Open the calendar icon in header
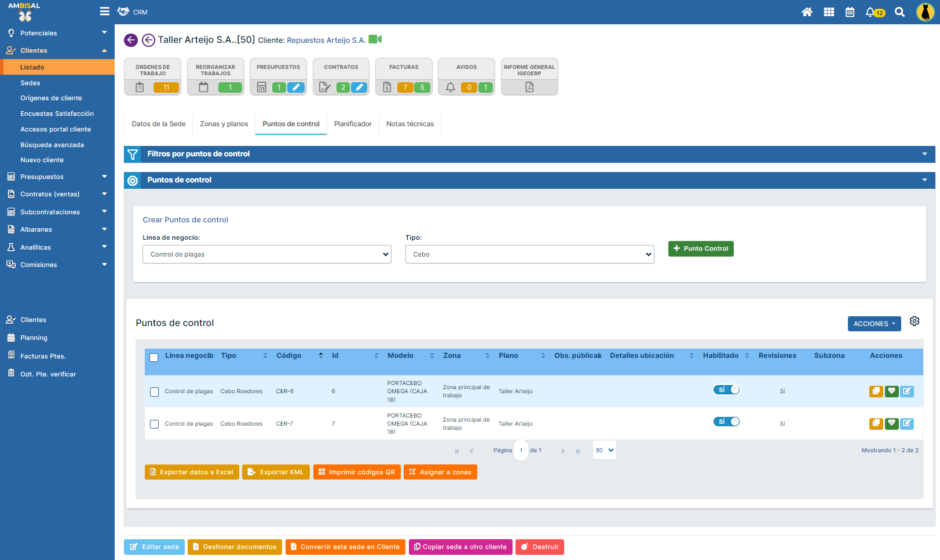This screenshot has width=940, height=560. [x=850, y=12]
